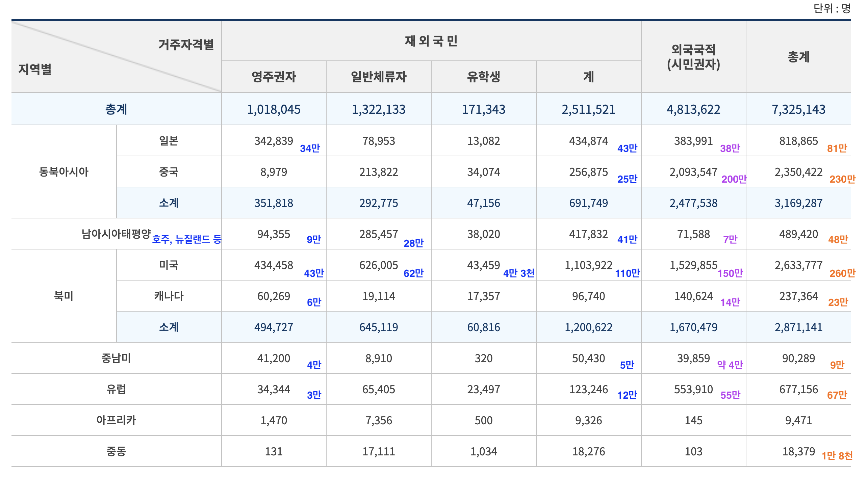This screenshot has width=868, height=478.
Task: Select the 미국 영주권자 value 434,458
Action: 274,265
